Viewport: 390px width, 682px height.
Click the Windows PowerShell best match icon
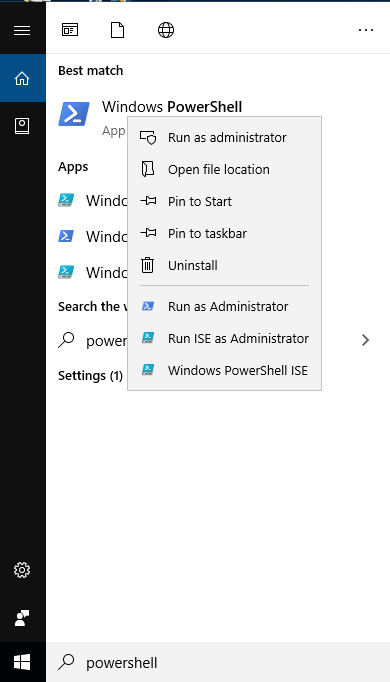(x=74, y=114)
